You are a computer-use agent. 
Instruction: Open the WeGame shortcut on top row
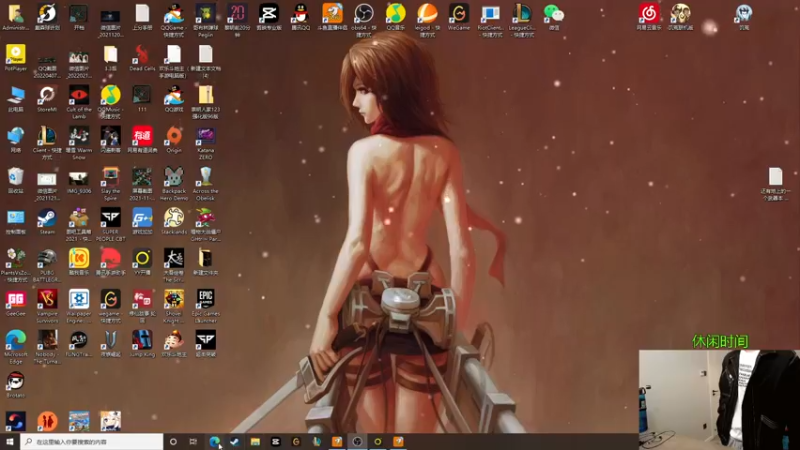(458, 17)
